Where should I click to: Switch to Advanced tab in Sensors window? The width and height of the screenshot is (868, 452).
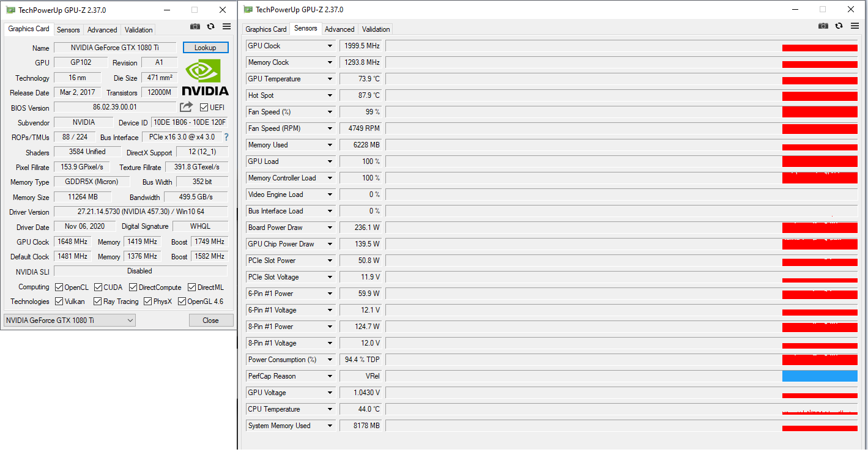339,29
